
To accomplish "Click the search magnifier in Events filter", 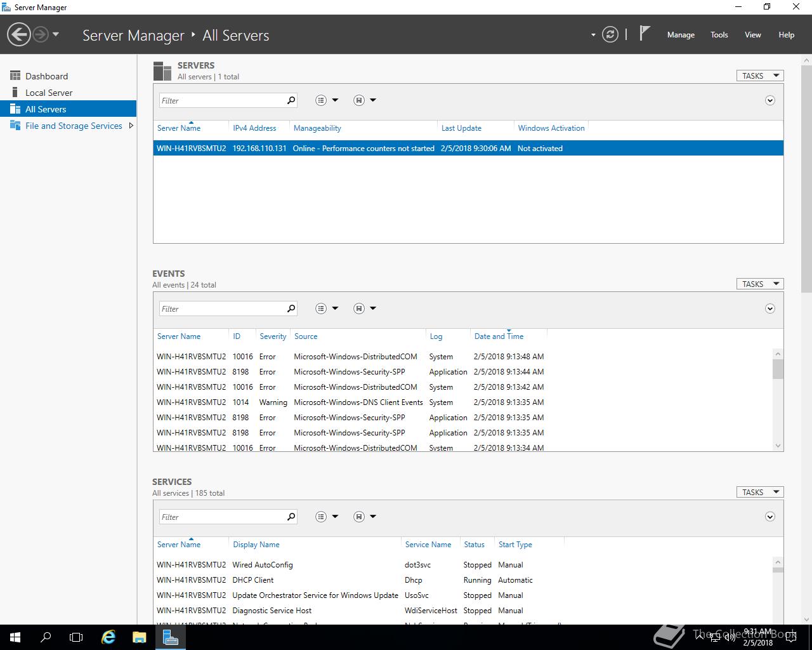I will (x=291, y=308).
